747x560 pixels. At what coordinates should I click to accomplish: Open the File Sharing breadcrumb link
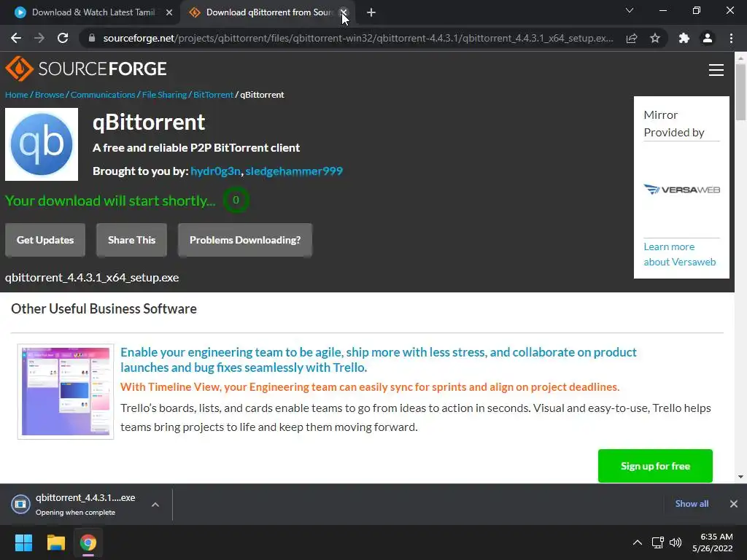click(164, 95)
